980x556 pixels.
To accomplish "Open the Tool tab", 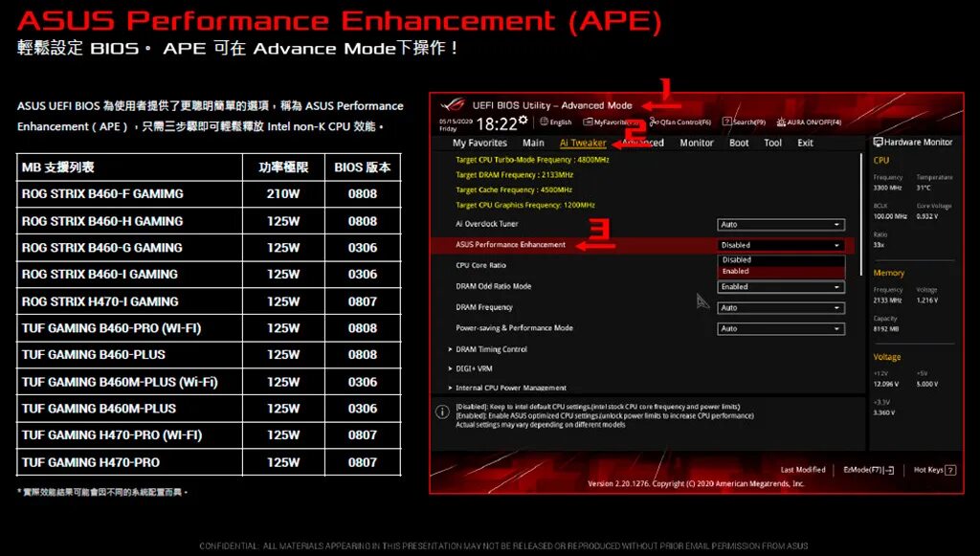I will pos(772,143).
